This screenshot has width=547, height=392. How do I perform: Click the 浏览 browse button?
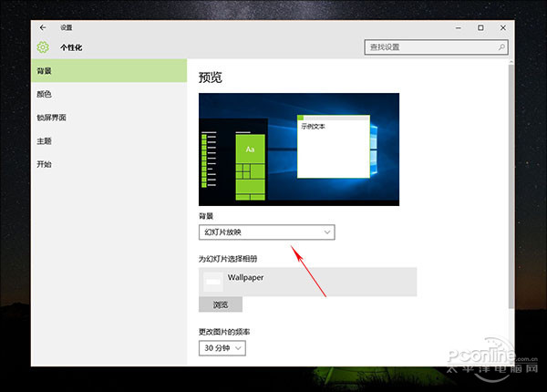coord(221,304)
